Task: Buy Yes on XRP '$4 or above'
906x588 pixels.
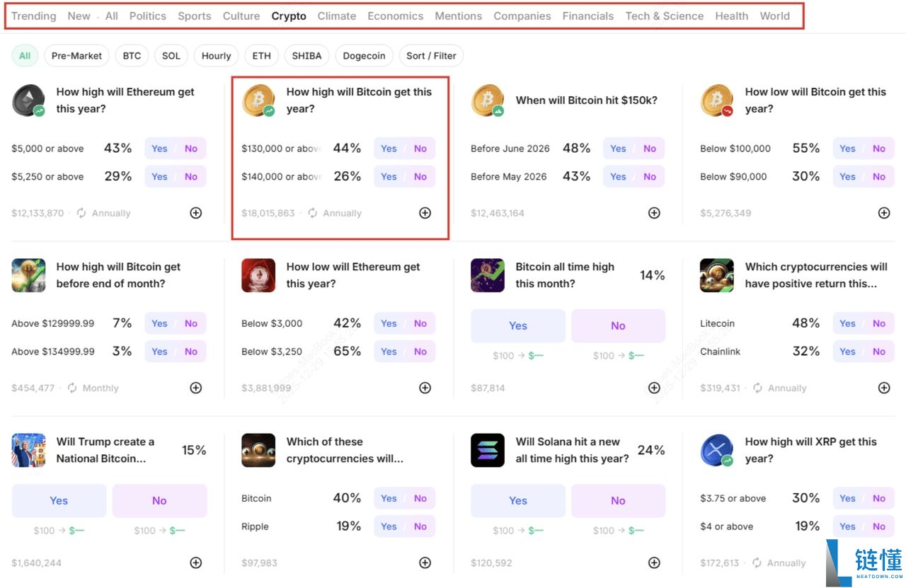Action: tap(848, 526)
